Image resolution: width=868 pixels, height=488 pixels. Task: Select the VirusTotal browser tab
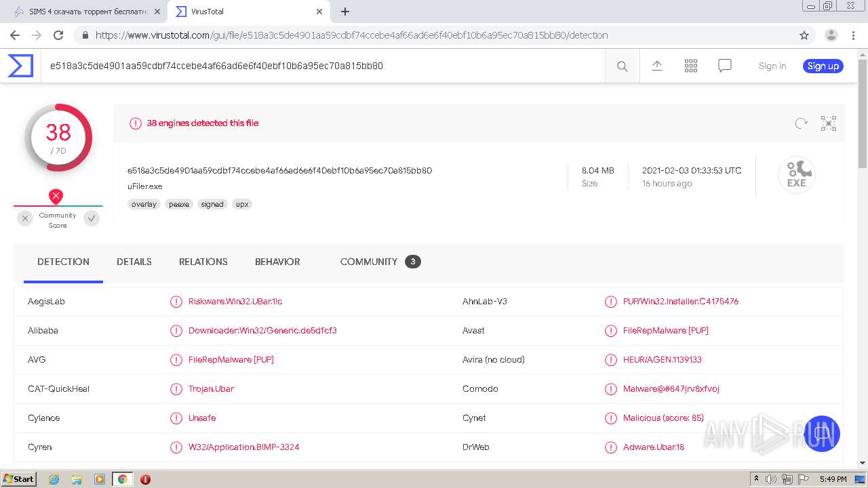248,12
